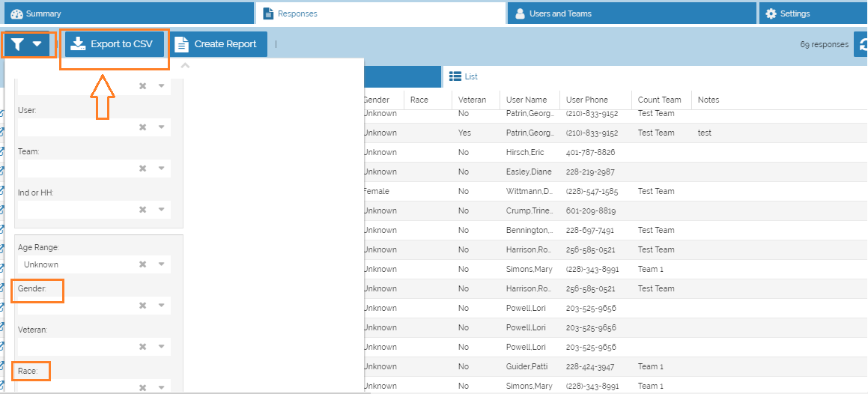
Task: Expand the Team filter dropdown arrow
Action: 161,169
